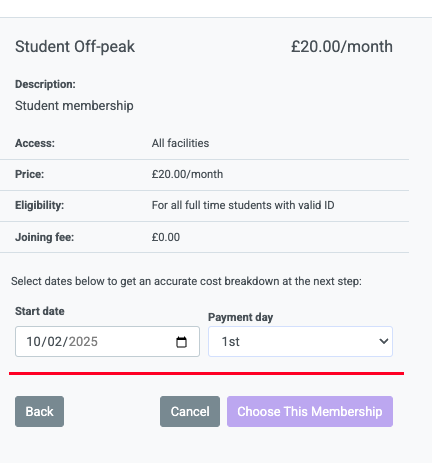Select the year part '2025' of start date
This screenshot has height=463, width=432.
(83, 342)
